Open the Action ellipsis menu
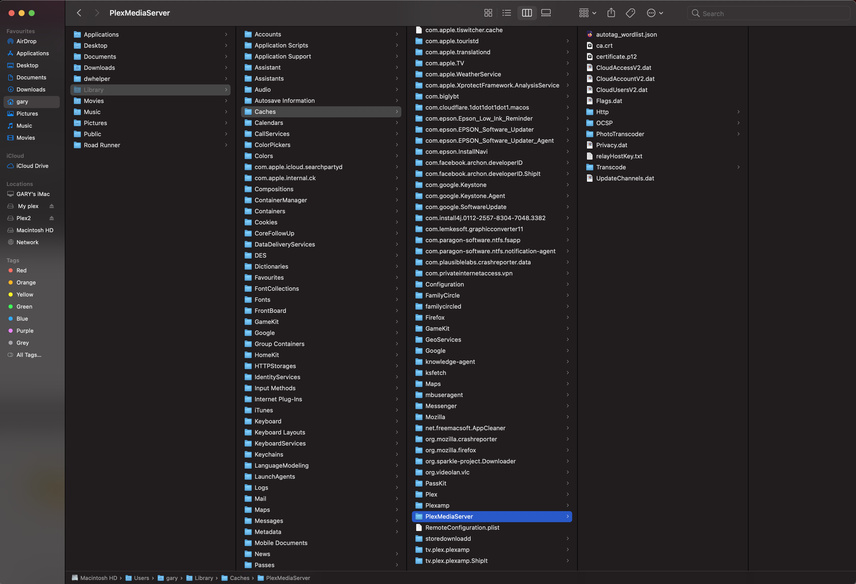856x584 pixels. click(655, 13)
